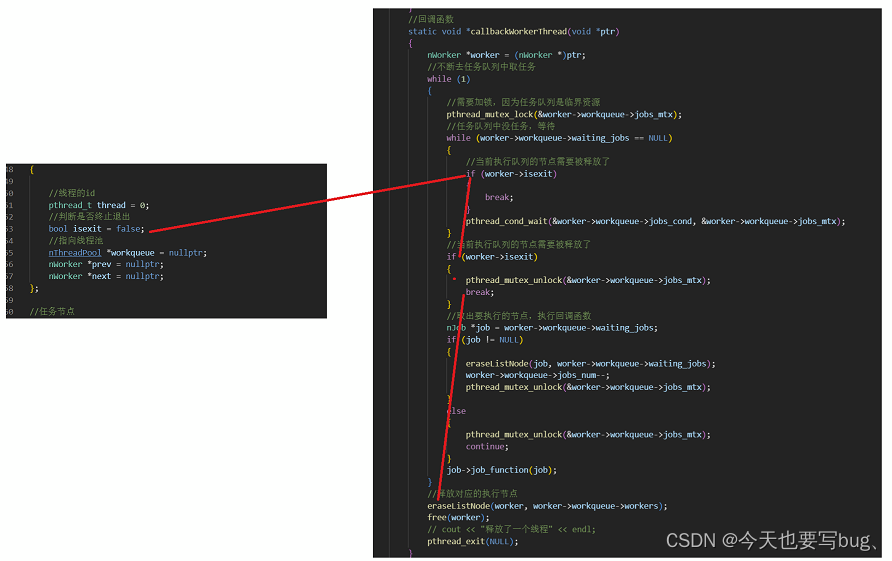The width and height of the screenshot is (892, 561).
Task: Click the "nJob *job = worker->workqueue->waiting_jobs;" line
Action: [x=552, y=328]
